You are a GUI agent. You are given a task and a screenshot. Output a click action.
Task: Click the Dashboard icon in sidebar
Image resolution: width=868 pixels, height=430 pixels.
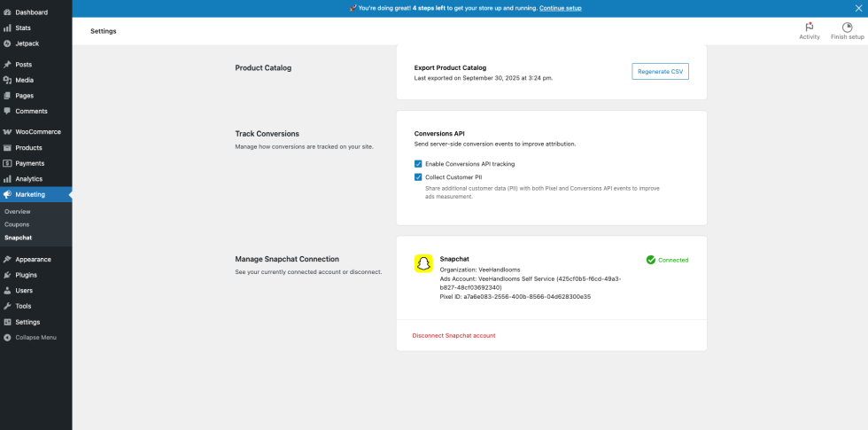[x=7, y=12]
